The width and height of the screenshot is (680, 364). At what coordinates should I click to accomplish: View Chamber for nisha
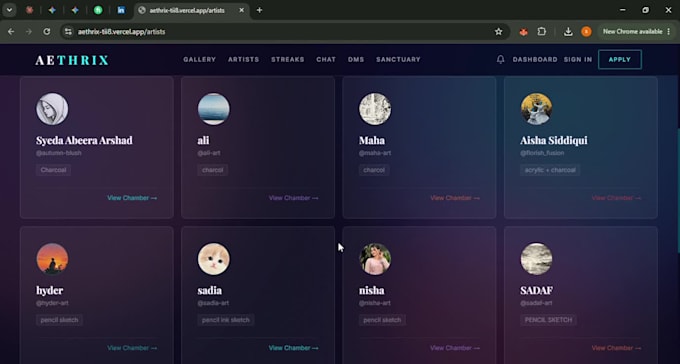455,348
